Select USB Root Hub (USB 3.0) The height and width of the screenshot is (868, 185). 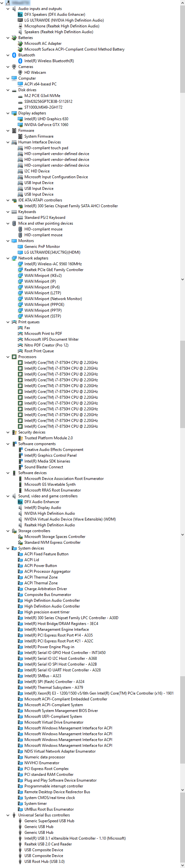[44, 862]
